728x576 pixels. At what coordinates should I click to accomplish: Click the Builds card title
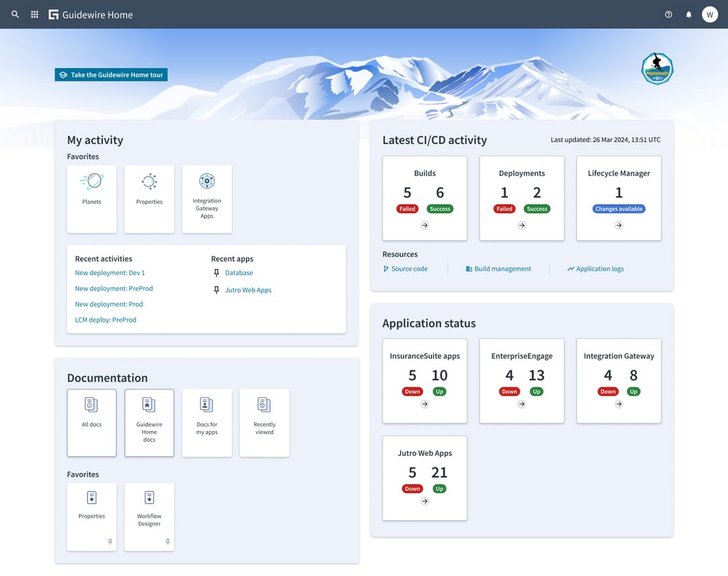425,173
